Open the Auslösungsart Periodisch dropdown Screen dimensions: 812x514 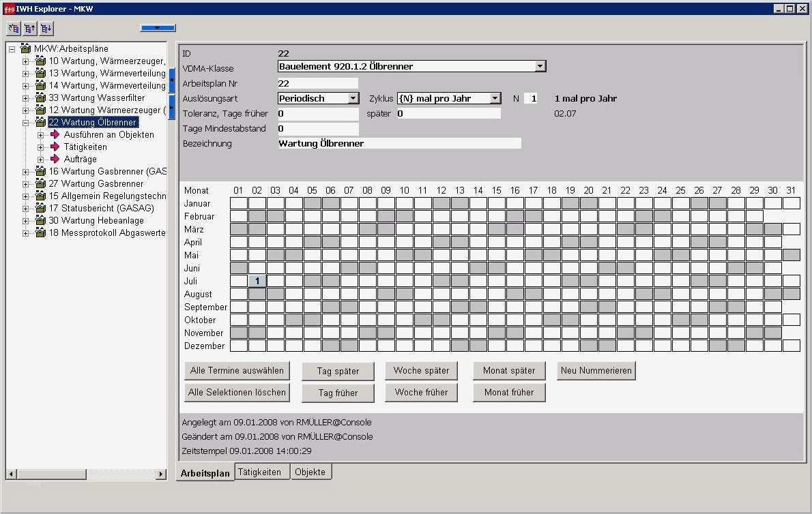353,98
